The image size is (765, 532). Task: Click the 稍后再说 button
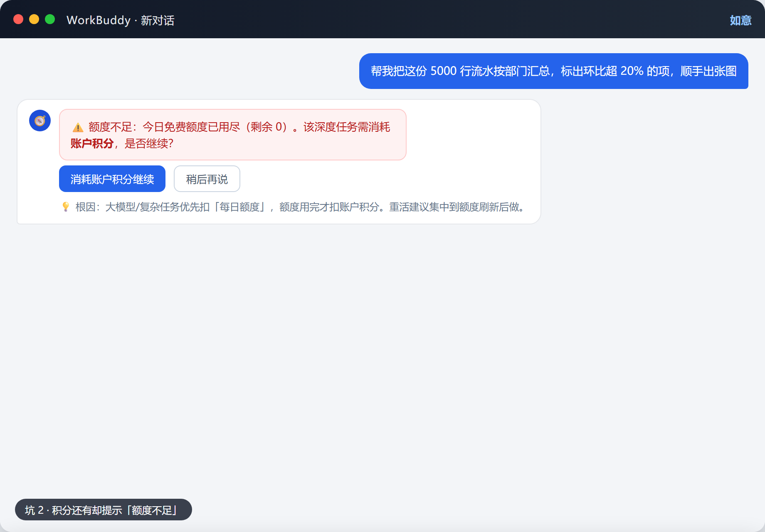[207, 179]
